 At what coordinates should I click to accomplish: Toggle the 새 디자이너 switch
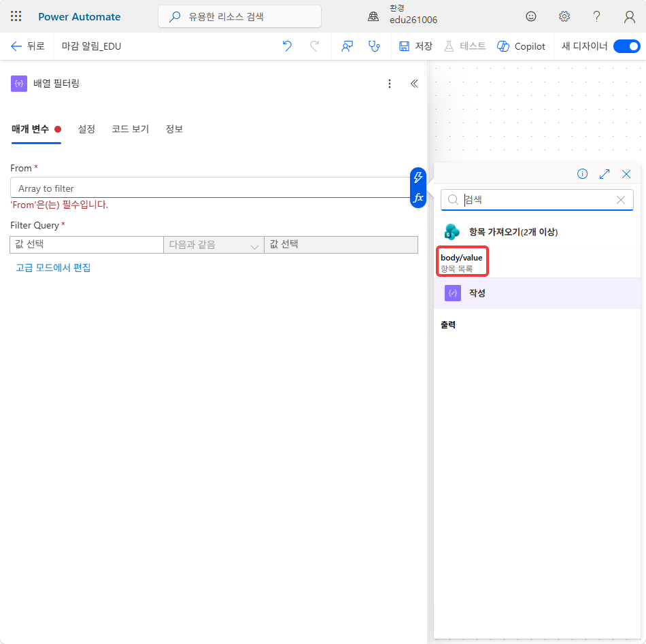coord(626,46)
